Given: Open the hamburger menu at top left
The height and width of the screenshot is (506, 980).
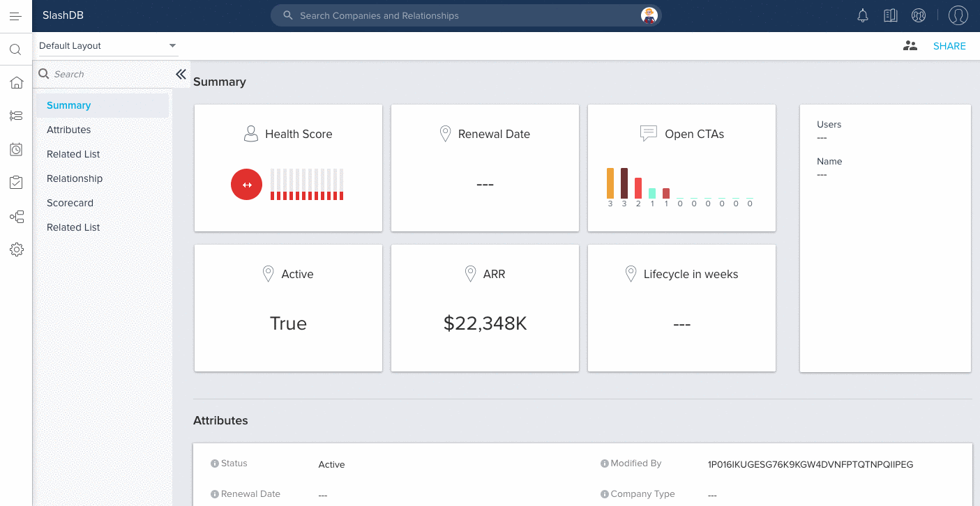Looking at the screenshot, I should click(15, 16).
